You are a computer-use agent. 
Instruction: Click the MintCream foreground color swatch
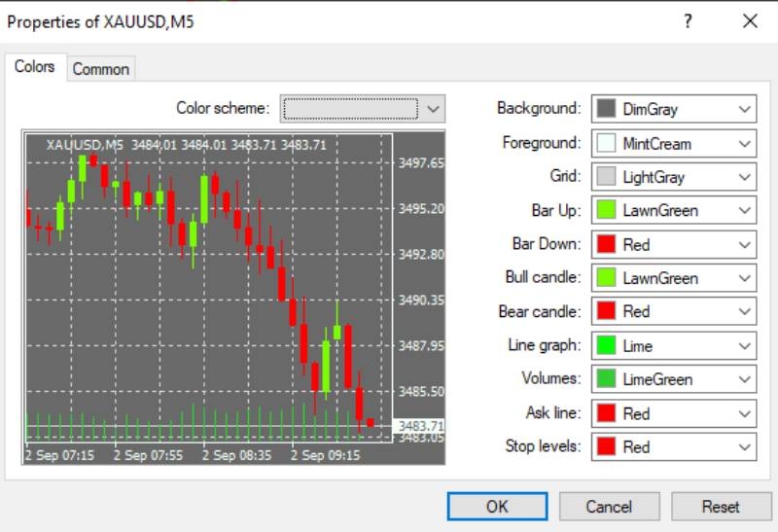pyautogui.click(x=606, y=143)
